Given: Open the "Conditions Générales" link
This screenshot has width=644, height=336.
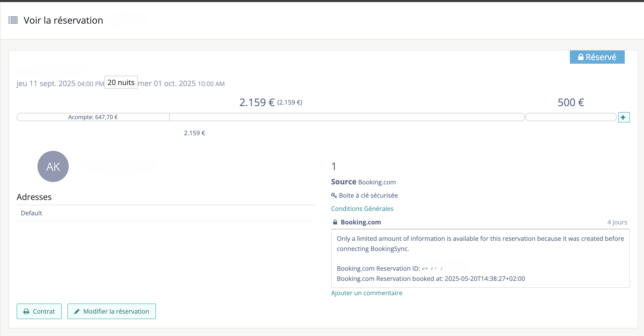Looking at the screenshot, I should pos(362,208).
